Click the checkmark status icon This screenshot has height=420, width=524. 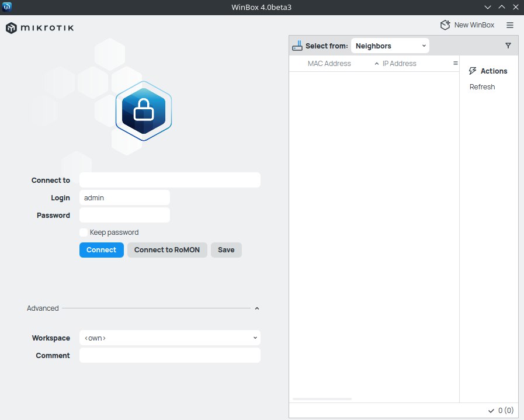click(x=491, y=411)
